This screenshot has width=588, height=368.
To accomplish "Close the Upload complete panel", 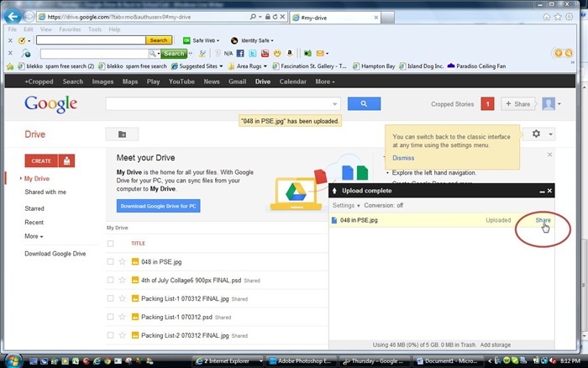I will pos(549,191).
